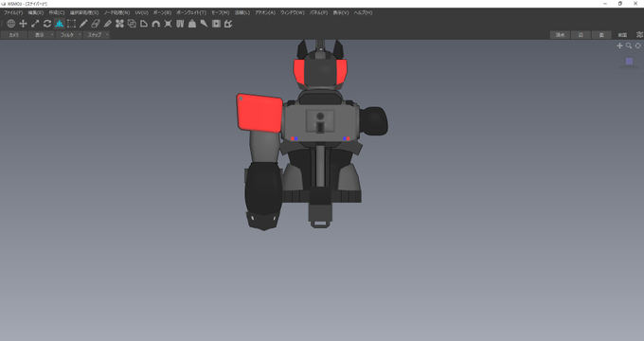Click the purple view orientation cube
The height and width of the screenshot is (341, 644).
(x=629, y=62)
